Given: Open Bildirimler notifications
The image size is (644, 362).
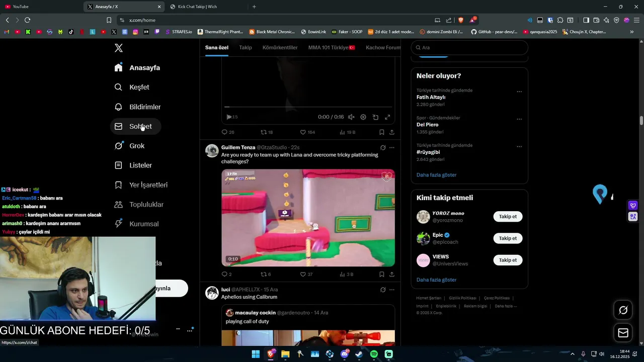Looking at the screenshot, I should [x=137, y=107].
